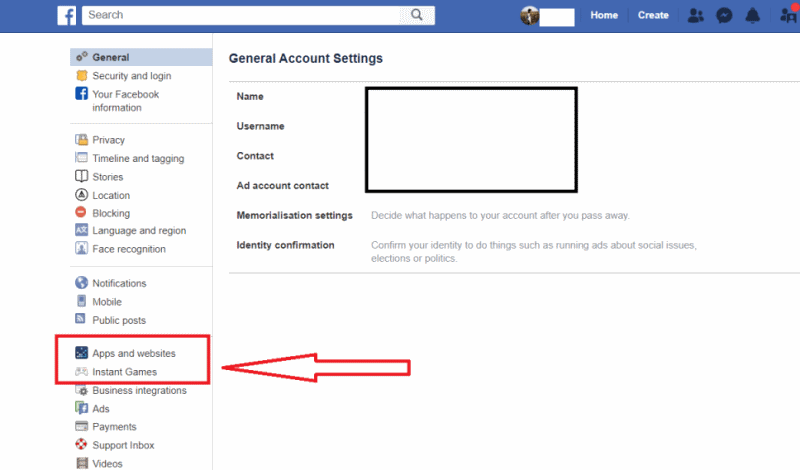Open Location settings label
Image resolution: width=800 pixels, height=470 pixels.
click(111, 195)
